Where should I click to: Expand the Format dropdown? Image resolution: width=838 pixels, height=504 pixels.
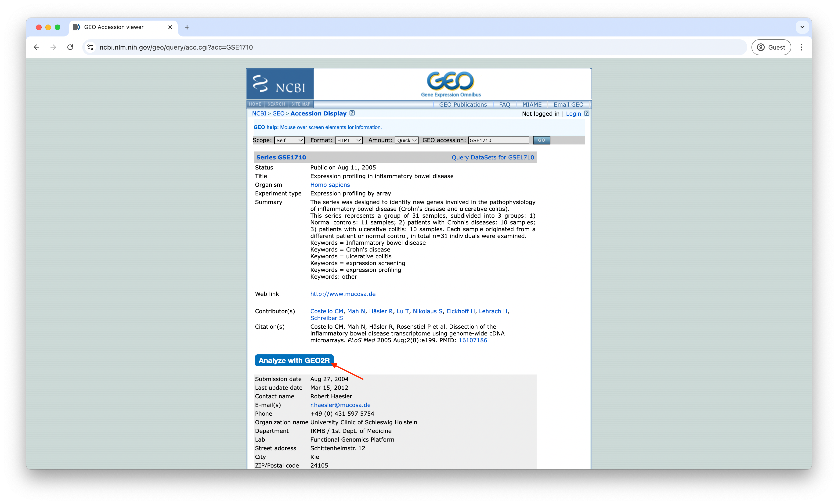point(349,140)
